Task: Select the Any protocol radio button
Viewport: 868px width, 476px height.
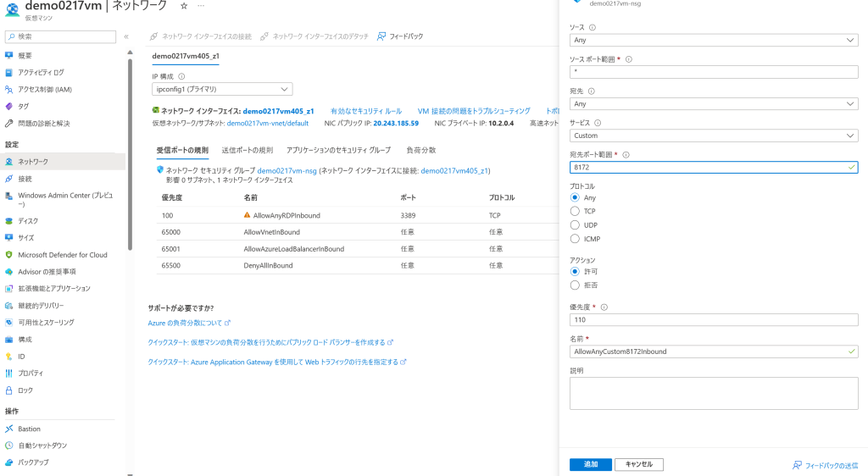Action: pyautogui.click(x=575, y=197)
